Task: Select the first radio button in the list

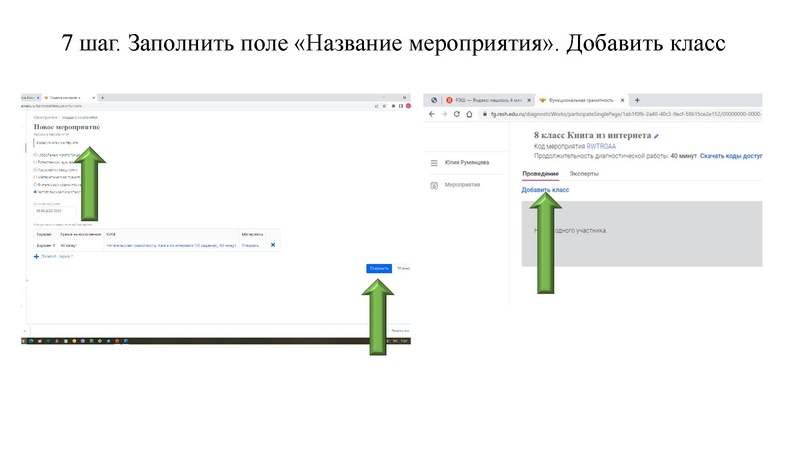Action: (x=37, y=155)
